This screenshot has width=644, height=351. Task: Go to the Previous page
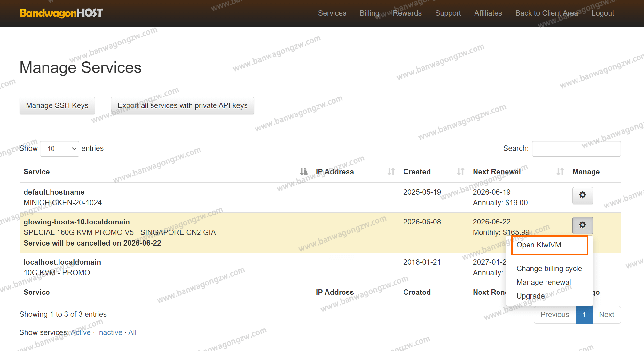click(555, 315)
